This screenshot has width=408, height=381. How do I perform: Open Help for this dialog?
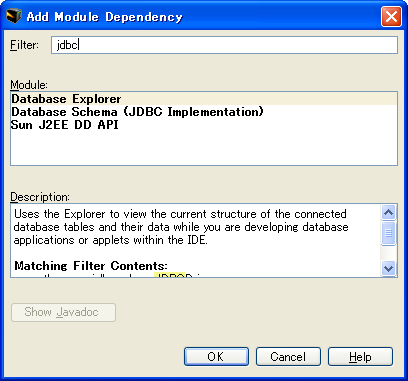(x=360, y=357)
